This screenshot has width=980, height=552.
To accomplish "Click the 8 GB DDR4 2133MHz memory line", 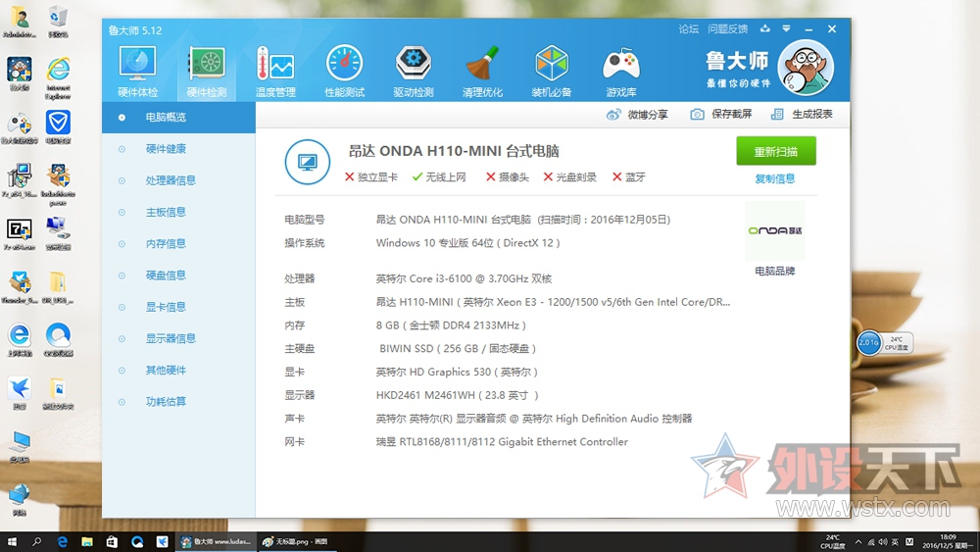I will tap(451, 326).
